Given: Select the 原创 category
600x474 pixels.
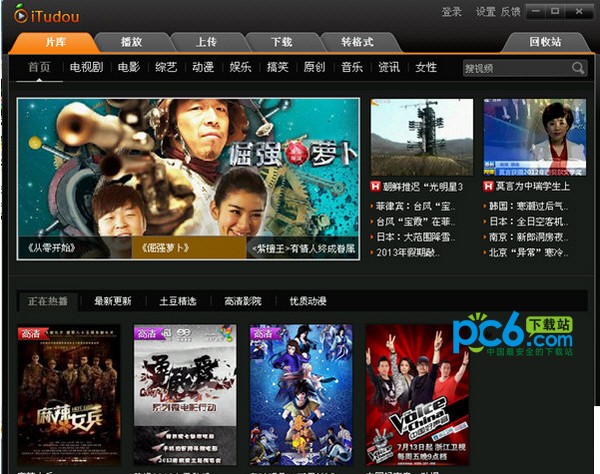Looking at the screenshot, I should point(315,67).
